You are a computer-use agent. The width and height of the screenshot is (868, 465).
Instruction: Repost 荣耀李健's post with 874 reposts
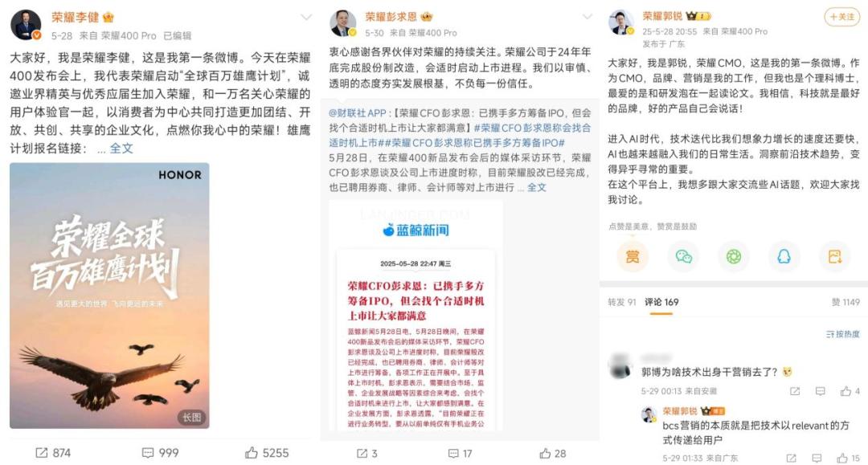point(53,453)
